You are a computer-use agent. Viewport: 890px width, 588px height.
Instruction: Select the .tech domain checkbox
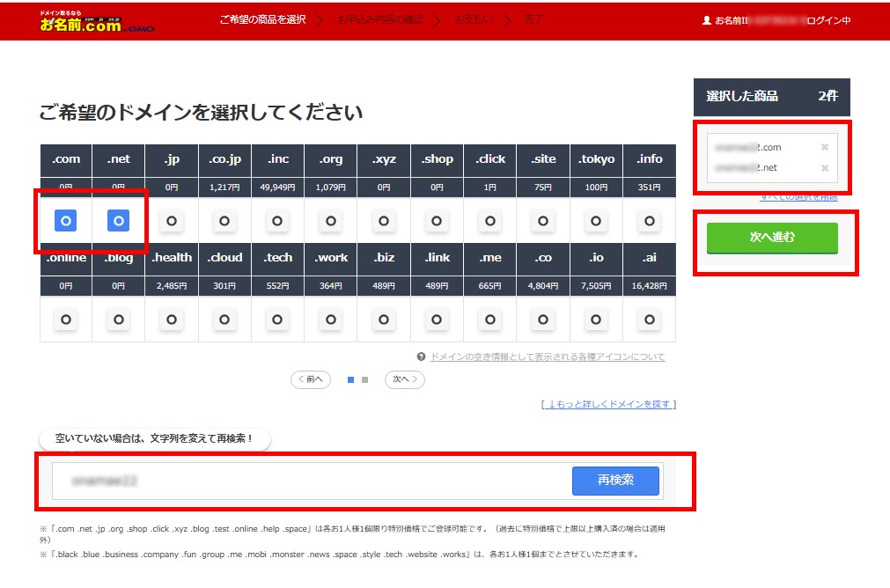[277, 320]
